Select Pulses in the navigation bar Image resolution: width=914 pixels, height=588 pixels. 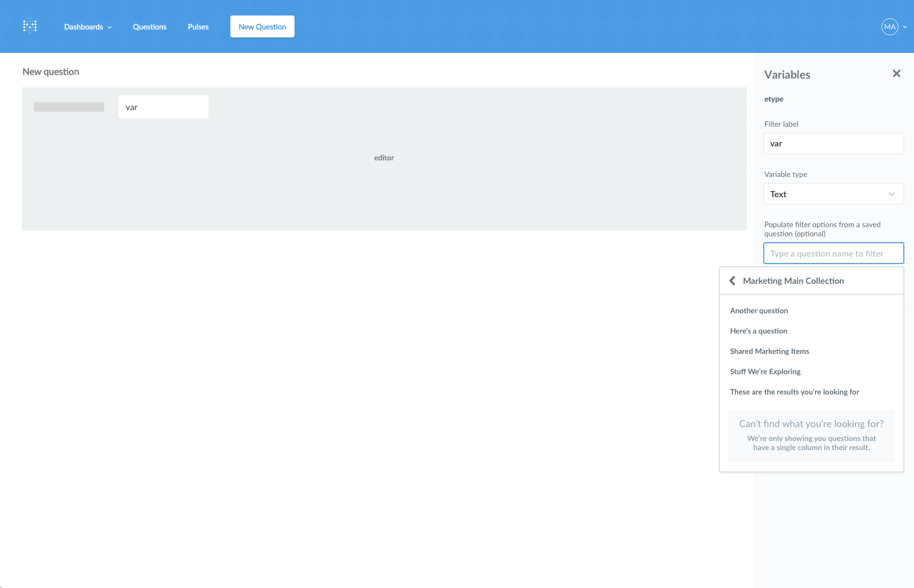click(x=198, y=26)
